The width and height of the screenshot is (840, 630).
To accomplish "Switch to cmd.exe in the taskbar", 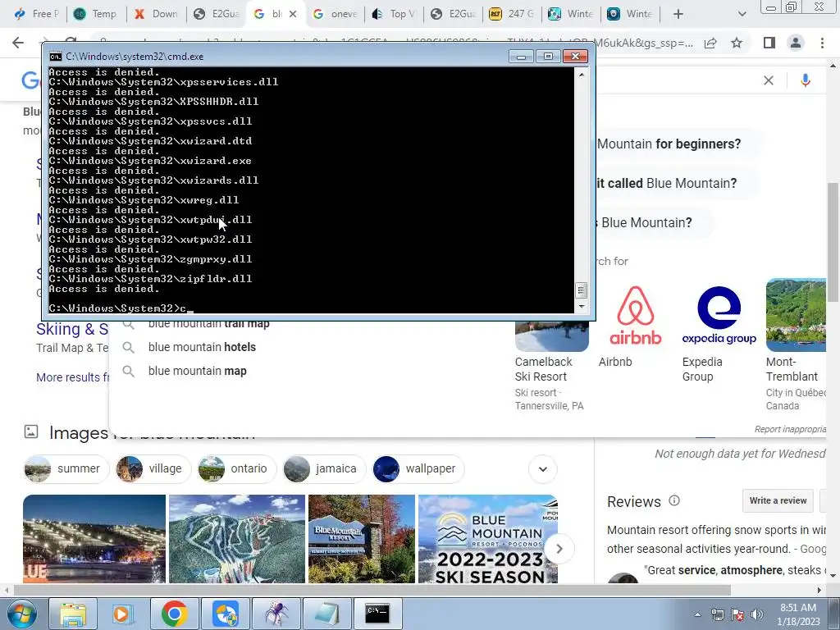I will (377, 614).
